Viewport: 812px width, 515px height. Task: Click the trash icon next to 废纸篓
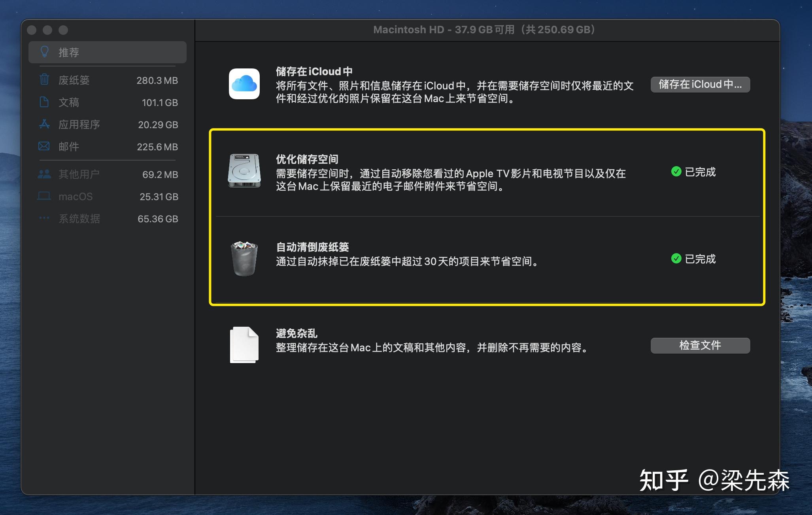tap(44, 80)
